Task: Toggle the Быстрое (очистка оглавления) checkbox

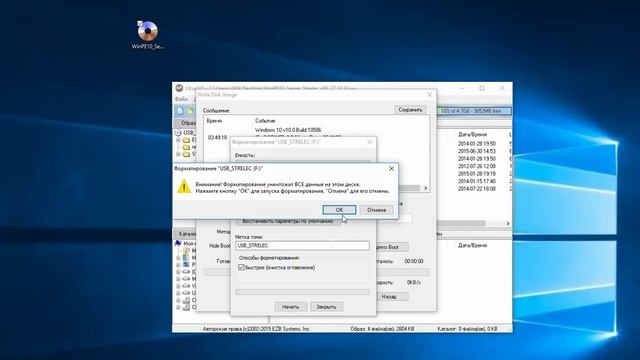Action: [241, 268]
